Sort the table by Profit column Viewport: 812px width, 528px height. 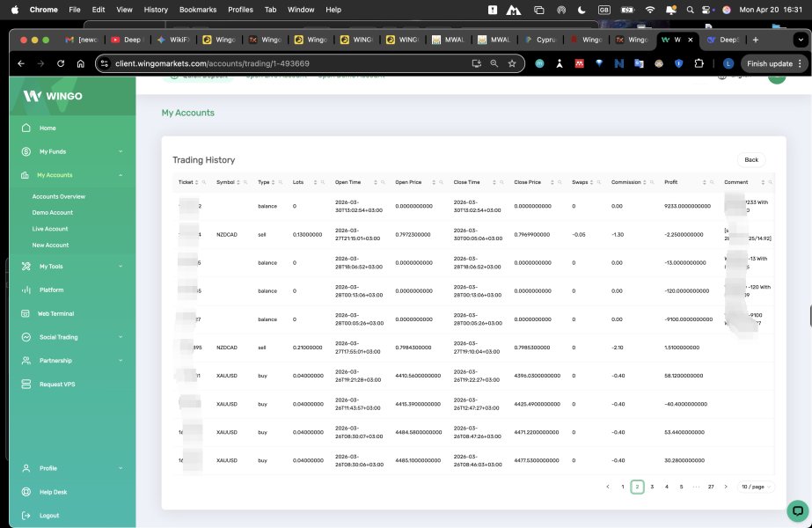point(694,182)
